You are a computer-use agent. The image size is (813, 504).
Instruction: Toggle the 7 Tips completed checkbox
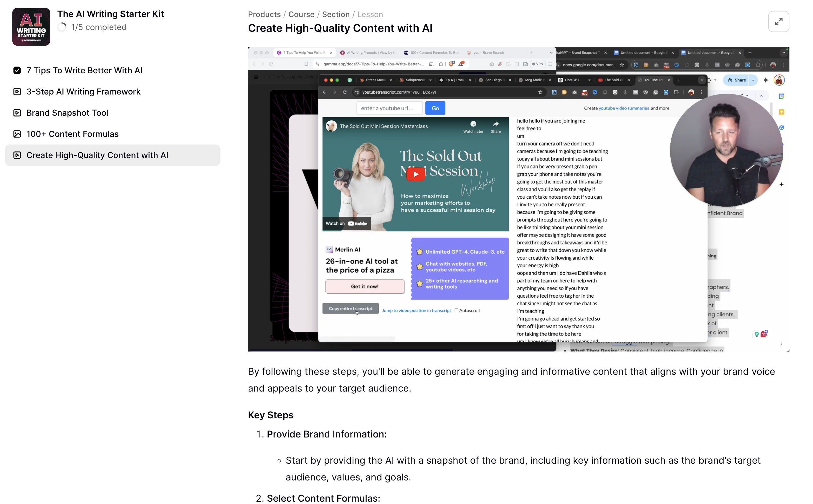coord(17,70)
